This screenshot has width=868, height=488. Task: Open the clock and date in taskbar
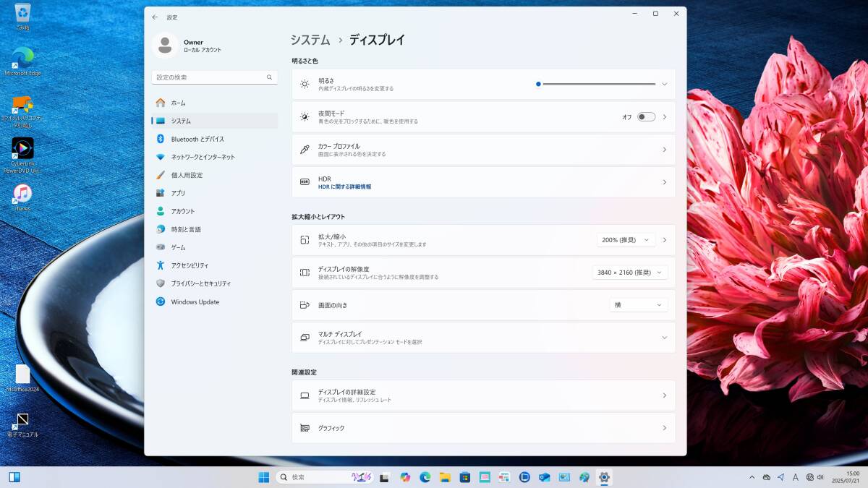pyautogui.click(x=846, y=477)
